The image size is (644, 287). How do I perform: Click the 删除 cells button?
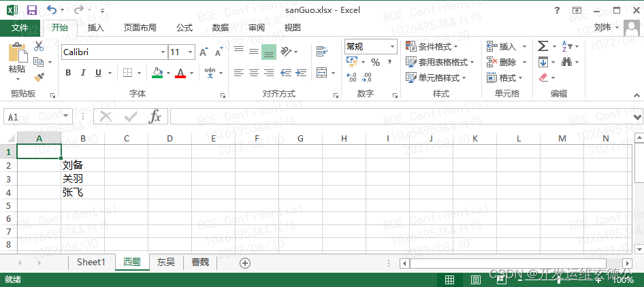[506, 63]
